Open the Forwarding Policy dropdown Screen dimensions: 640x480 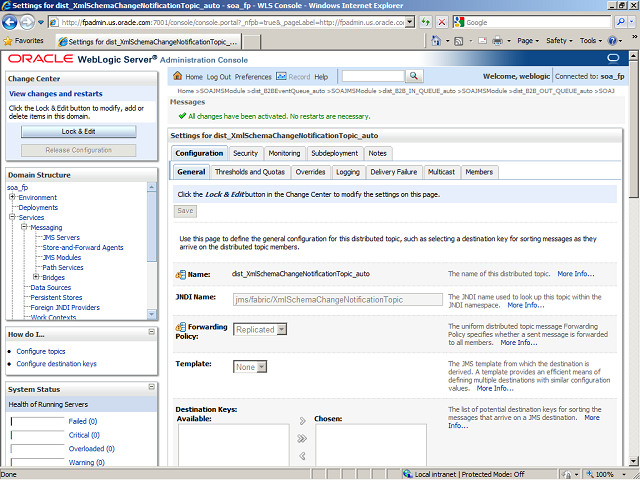tap(281, 329)
